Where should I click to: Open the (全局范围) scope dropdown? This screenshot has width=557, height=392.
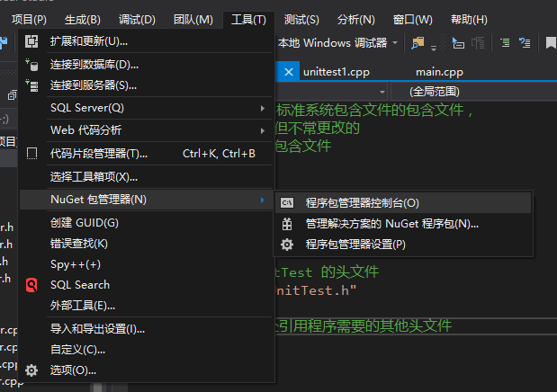pos(474,92)
